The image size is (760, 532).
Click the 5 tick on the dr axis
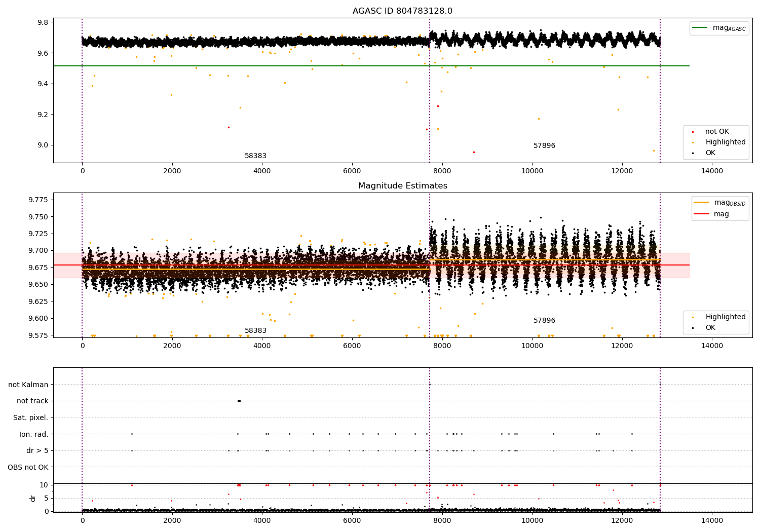pyautogui.click(x=46, y=498)
